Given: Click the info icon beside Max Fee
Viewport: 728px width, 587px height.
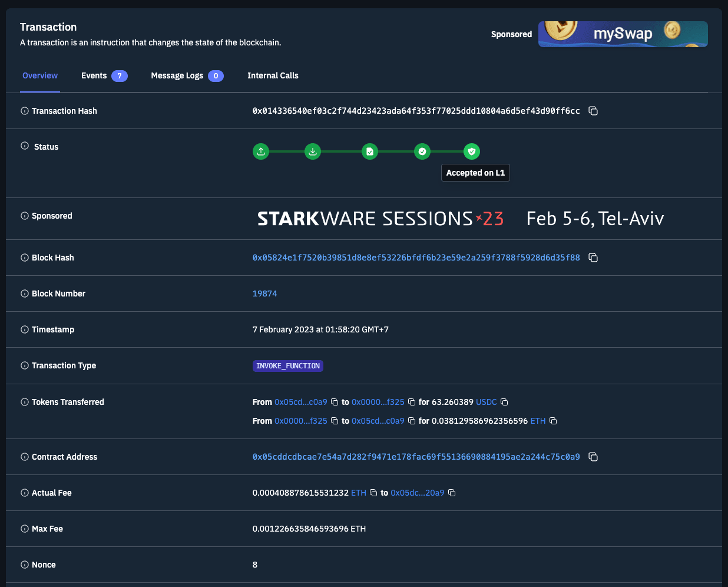Looking at the screenshot, I should pos(25,529).
